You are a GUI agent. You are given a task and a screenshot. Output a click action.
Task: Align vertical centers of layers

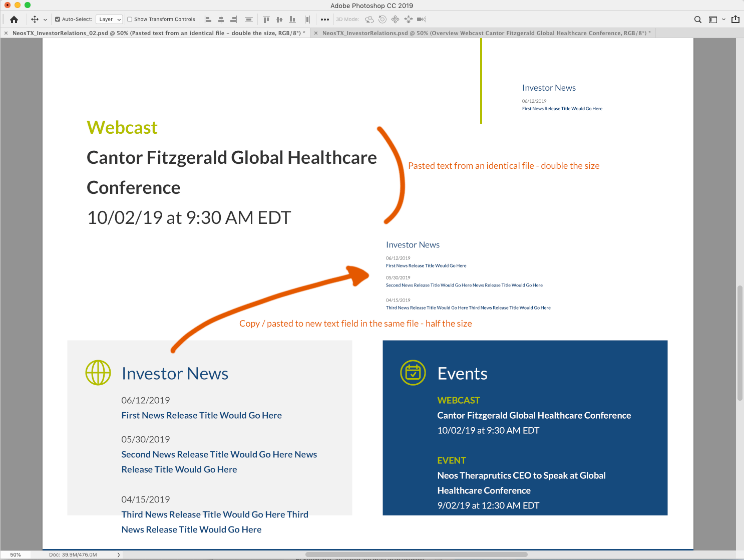(x=279, y=20)
